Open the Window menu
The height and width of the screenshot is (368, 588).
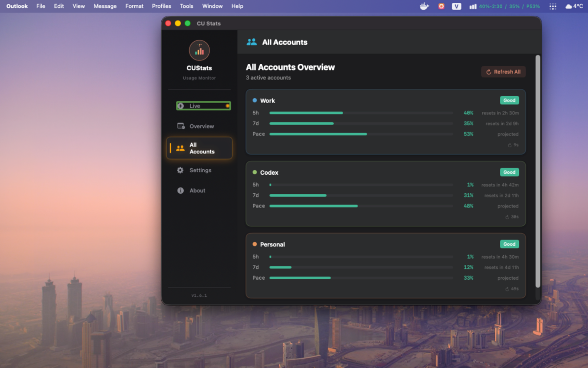tap(212, 6)
